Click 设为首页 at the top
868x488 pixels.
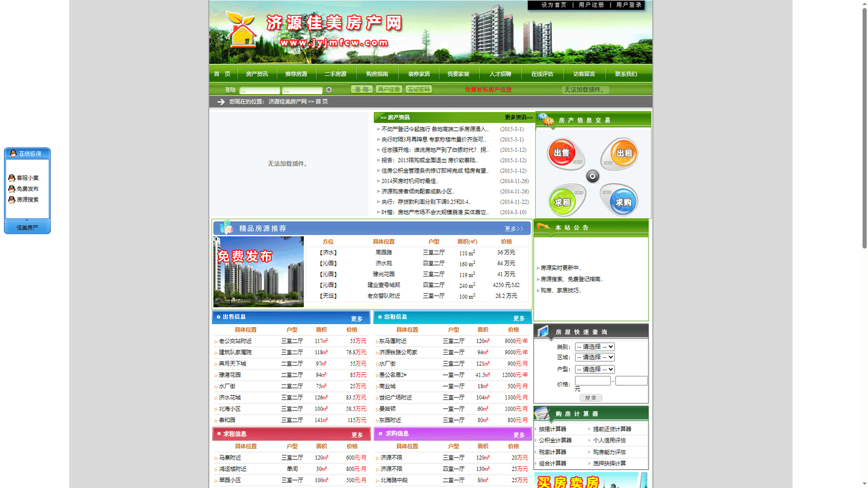554,5
